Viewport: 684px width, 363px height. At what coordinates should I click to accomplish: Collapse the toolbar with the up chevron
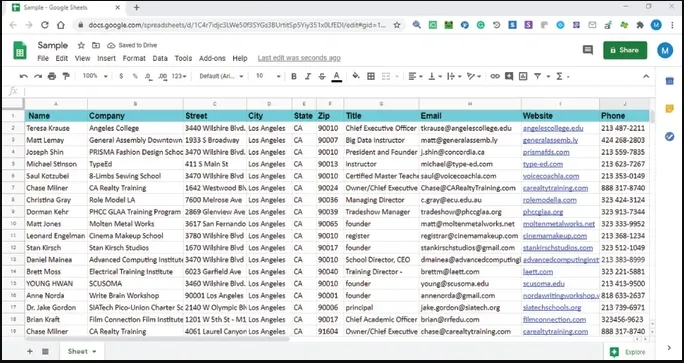coord(646,76)
